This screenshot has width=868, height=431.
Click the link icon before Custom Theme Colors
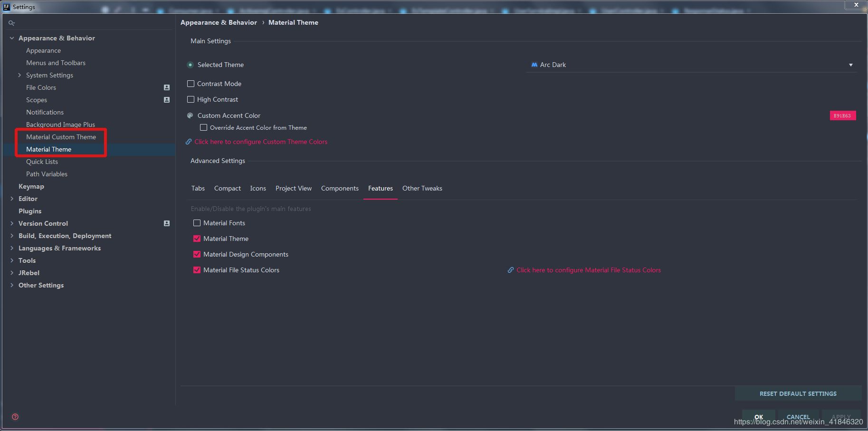(188, 142)
